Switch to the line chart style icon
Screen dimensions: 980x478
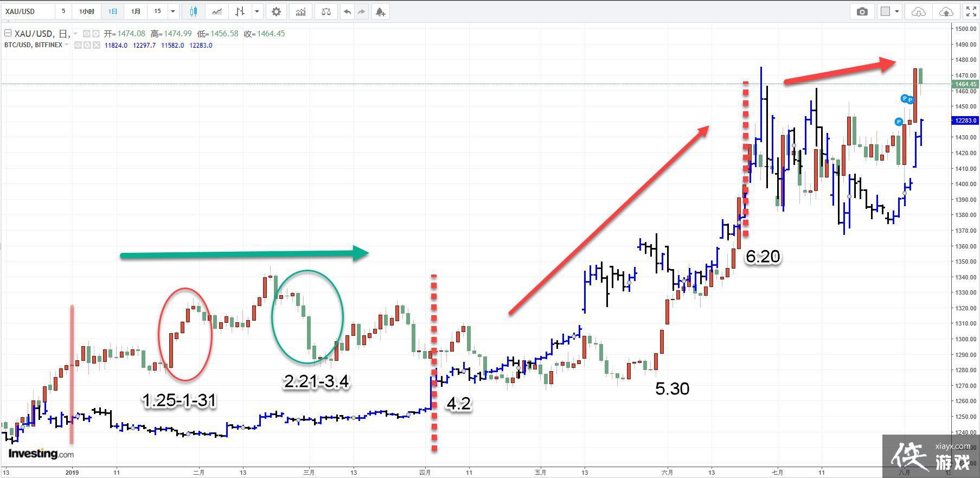pyautogui.click(x=217, y=11)
